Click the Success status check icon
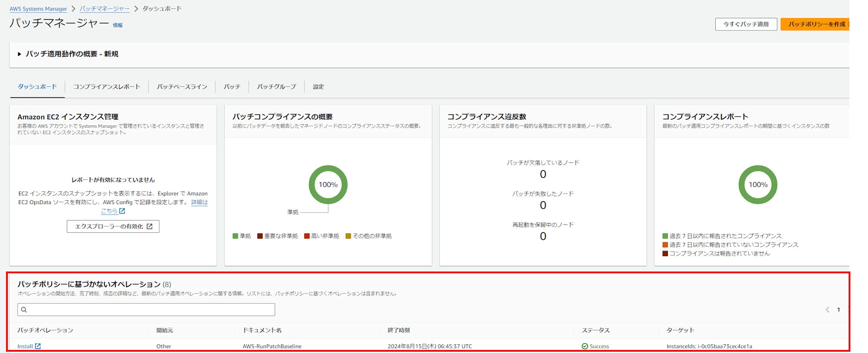This screenshot has width=868, height=353. (585, 346)
